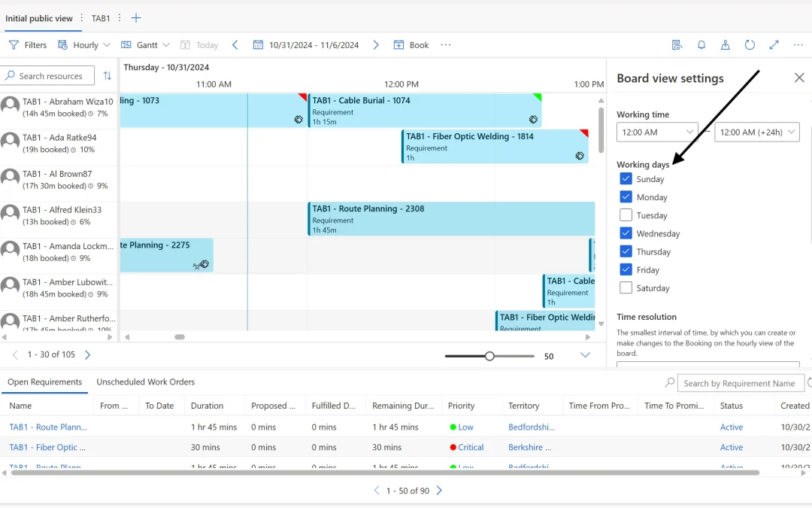Check the Tuesday working day

tap(626, 215)
